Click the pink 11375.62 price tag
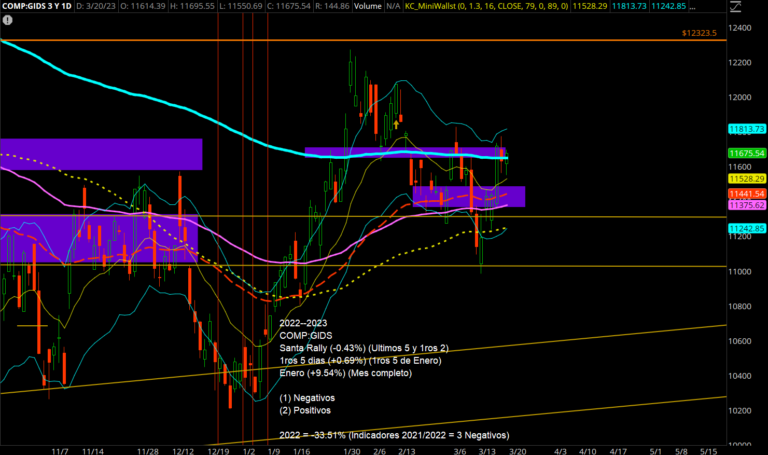The image size is (768, 455). [x=747, y=204]
